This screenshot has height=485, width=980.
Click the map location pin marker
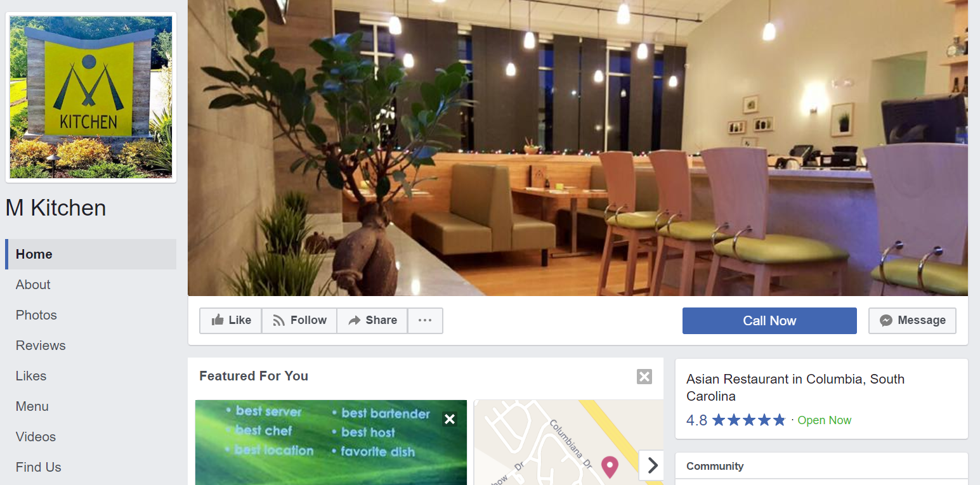(x=610, y=467)
